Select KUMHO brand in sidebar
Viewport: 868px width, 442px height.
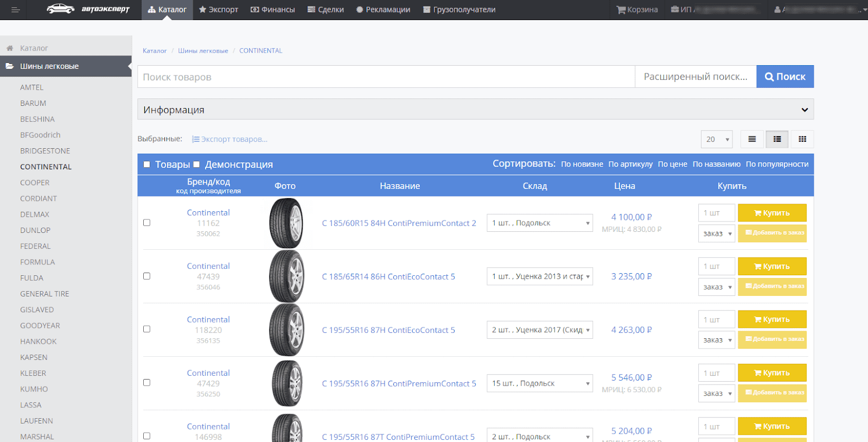point(34,389)
